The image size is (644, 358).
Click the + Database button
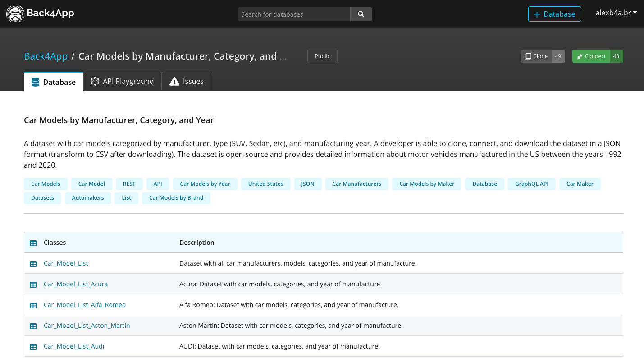(555, 14)
